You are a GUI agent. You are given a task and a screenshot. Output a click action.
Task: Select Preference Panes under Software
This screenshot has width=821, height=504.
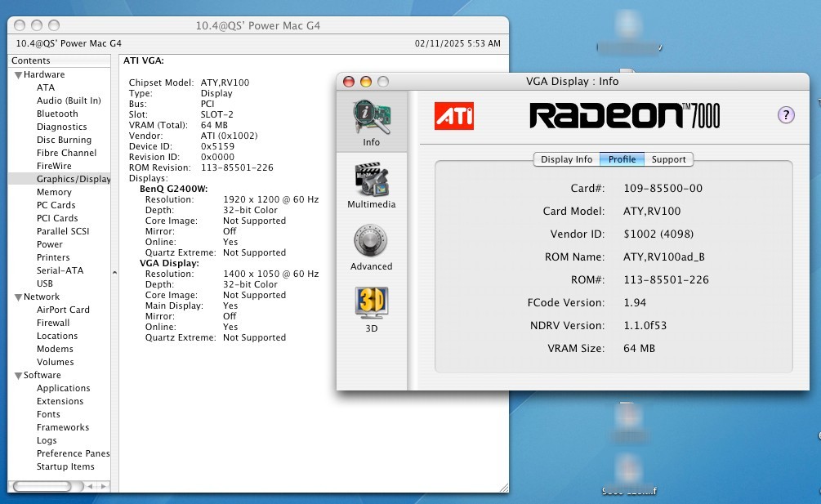[74, 453]
